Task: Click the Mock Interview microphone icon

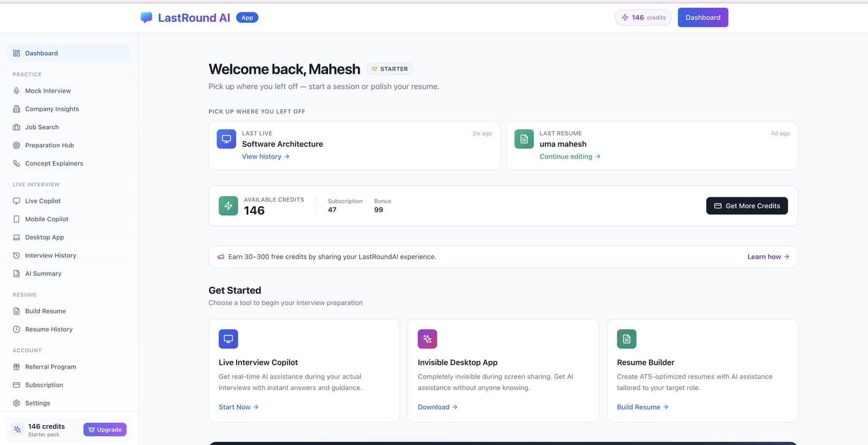Action: point(16,91)
